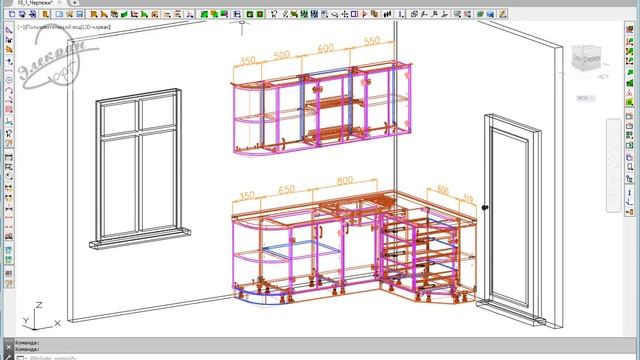Select the 550 dimension label
This screenshot has height=360, width=640.
coord(371,41)
